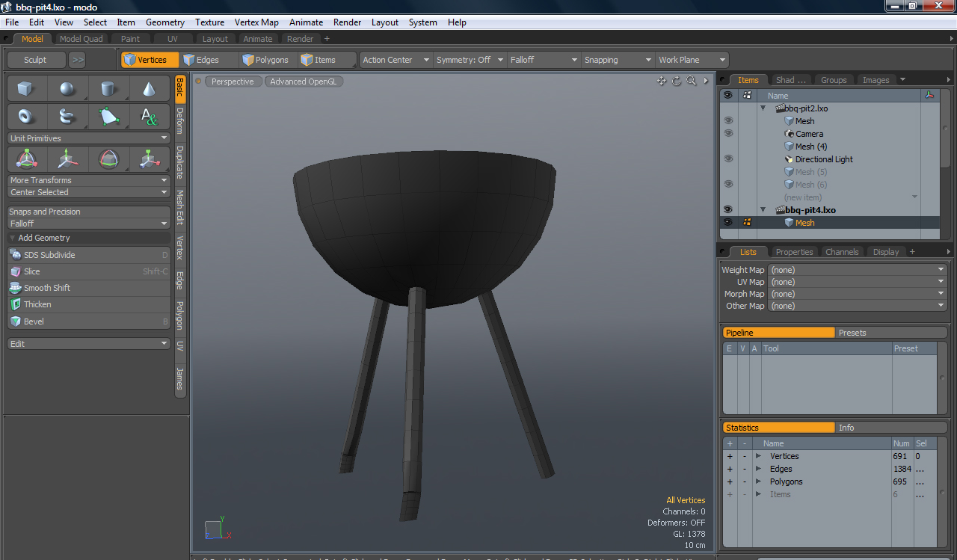Screen dimensions: 957x560
Task: Expand the Vertices statistics row
Action: coord(757,456)
